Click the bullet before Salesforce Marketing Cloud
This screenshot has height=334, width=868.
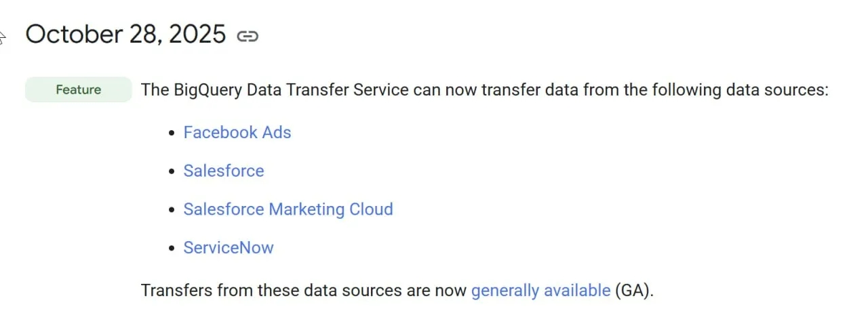(172, 210)
